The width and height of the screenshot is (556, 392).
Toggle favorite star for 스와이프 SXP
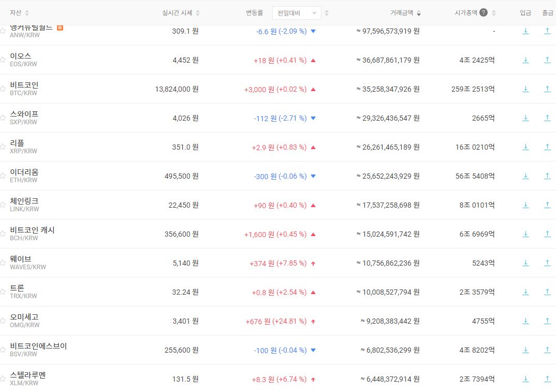3,118
